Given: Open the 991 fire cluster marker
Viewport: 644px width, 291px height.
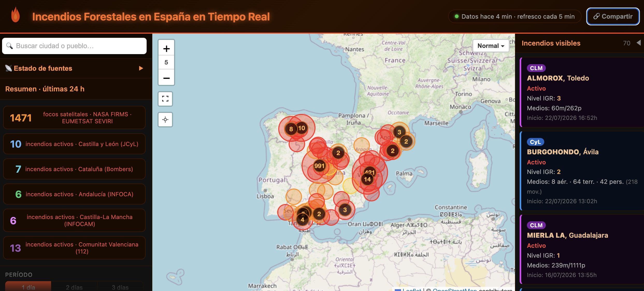Looking at the screenshot, I should tap(319, 166).
